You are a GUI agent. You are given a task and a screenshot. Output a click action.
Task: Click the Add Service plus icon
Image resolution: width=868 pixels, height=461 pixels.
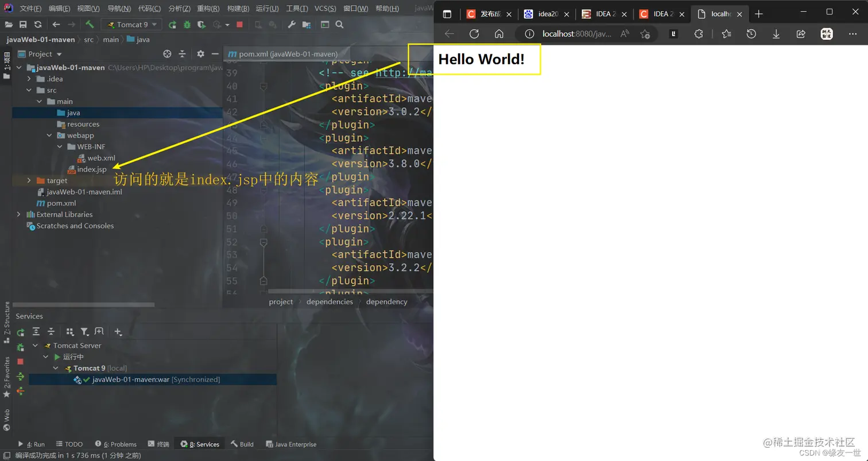click(118, 331)
